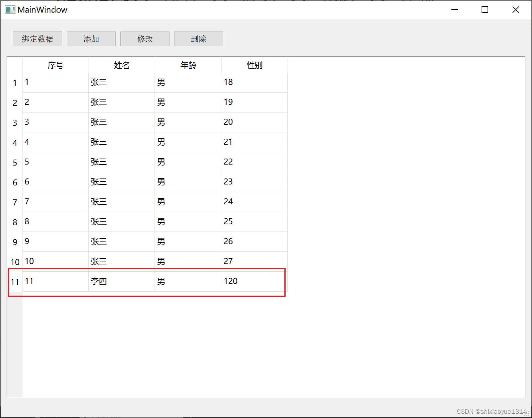Click the MainWindow title bar text
The height and width of the screenshot is (418, 532).
tap(42, 10)
